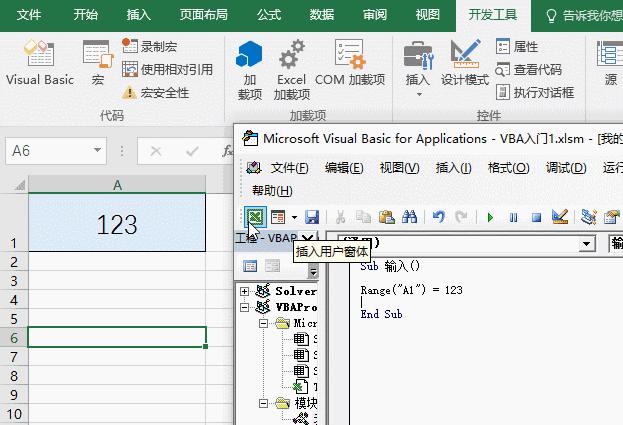This screenshot has width=623, height=425.
Task: Switch to the 页面布局 ribbon tab
Action: (x=203, y=15)
